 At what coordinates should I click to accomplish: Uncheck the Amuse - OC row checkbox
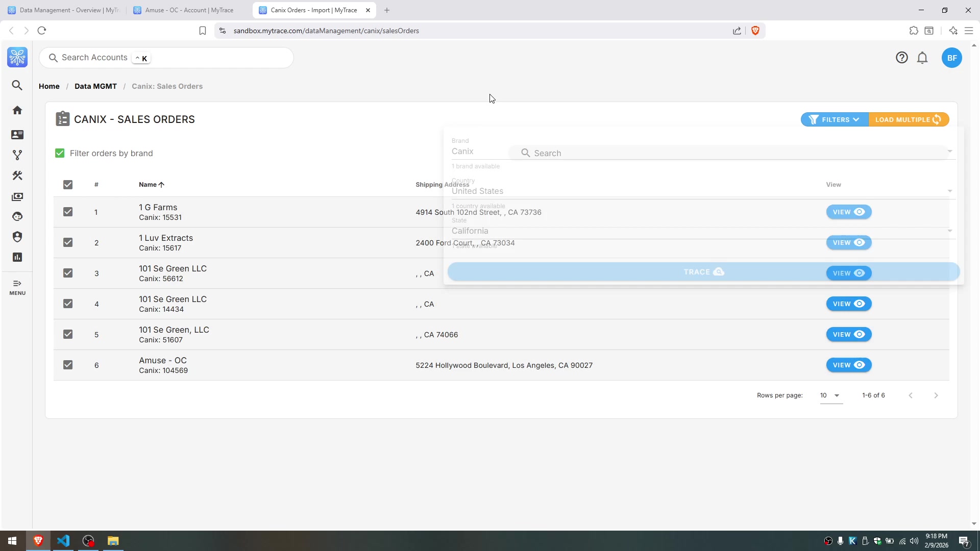(x=68, y=365)
